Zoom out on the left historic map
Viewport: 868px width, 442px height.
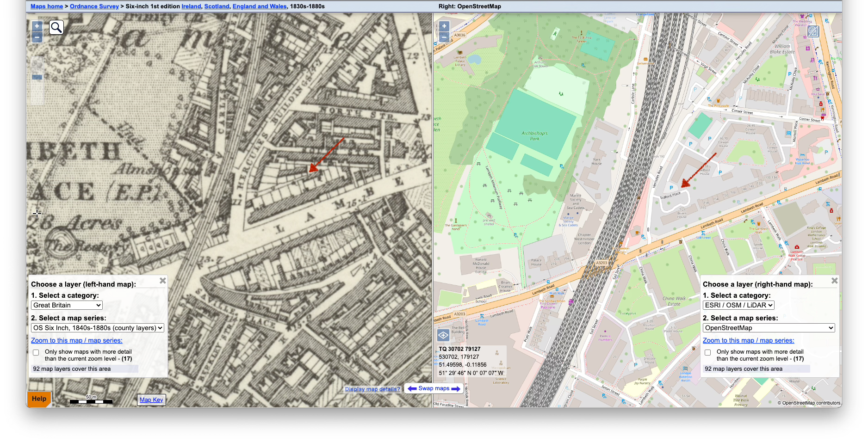tap(37, 37)
